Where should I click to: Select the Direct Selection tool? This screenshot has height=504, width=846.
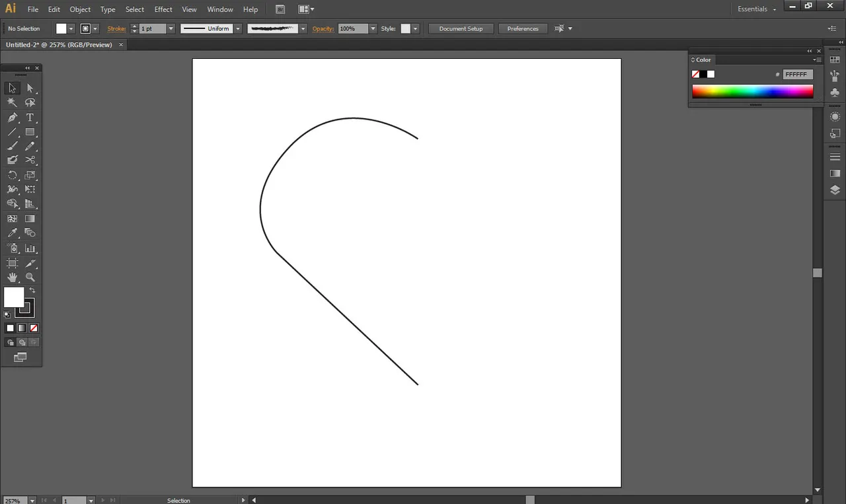[x=30, y=88]
